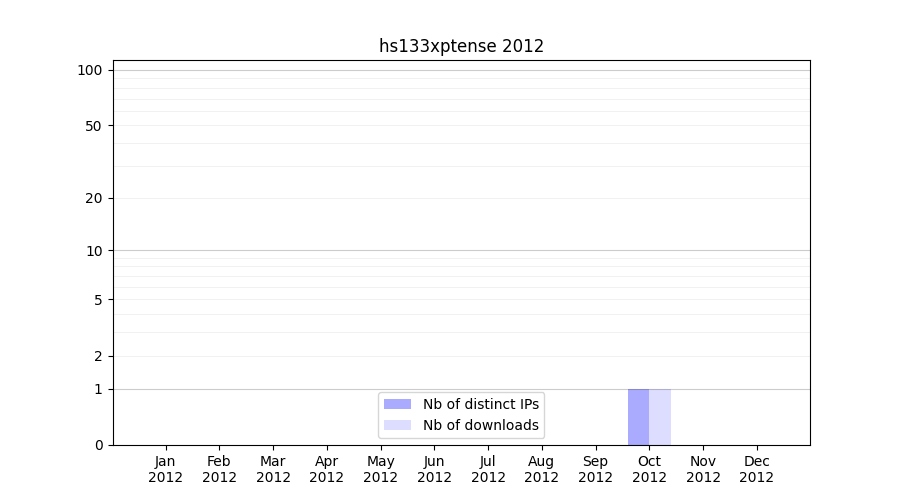Click the Jan 2012 x-axis label

[165, 469]
